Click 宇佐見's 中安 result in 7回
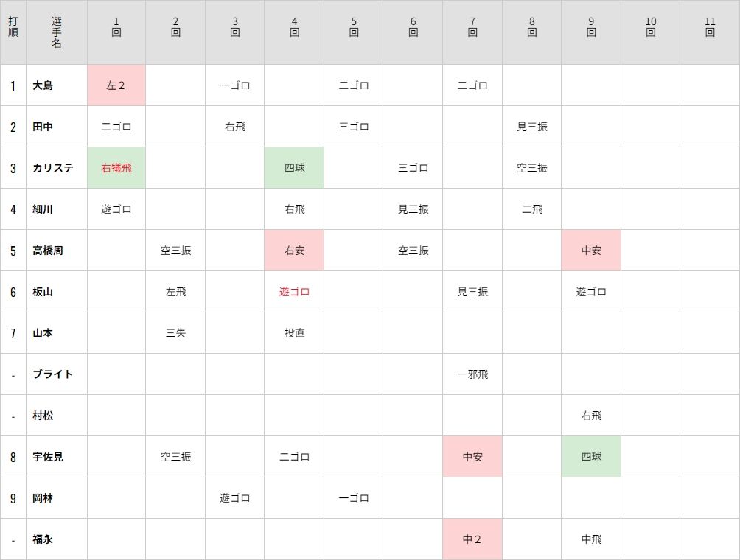Screen dimensions: 740x560 472,457
